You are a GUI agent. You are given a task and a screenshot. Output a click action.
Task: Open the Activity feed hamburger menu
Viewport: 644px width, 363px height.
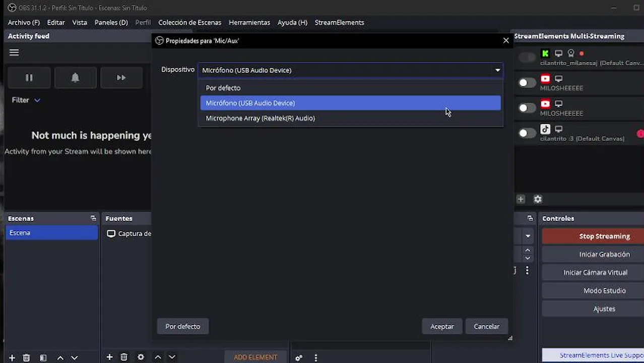(14, 52)
